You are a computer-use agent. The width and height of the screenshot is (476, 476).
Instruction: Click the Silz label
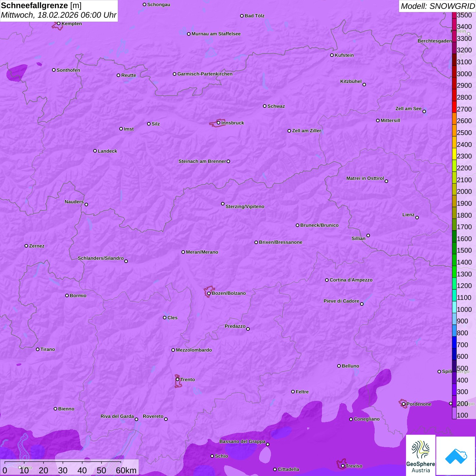point(156,124)
